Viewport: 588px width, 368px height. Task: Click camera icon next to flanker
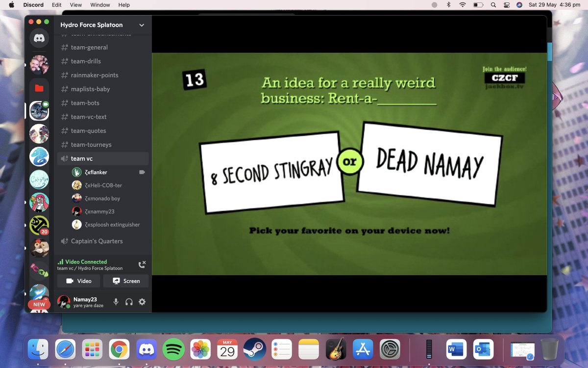[x=142, y=172]
